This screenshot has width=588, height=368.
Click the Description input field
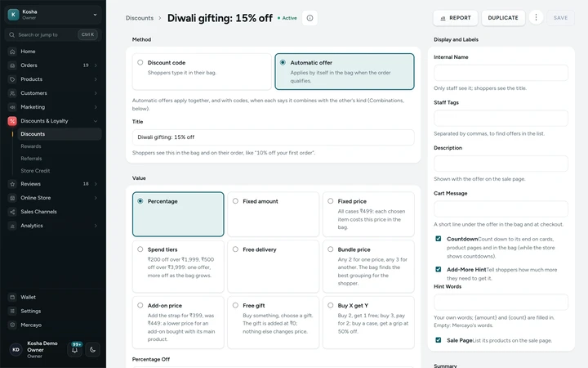[501, 164]
